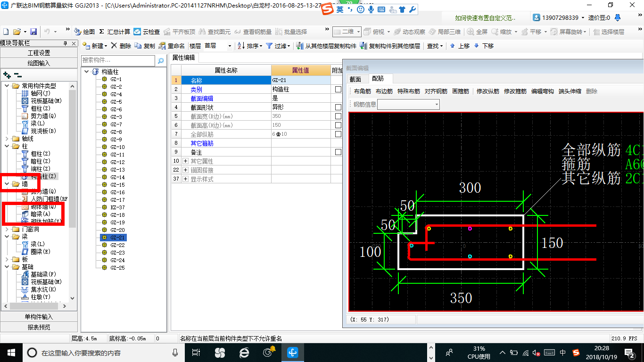This screenshot has width=644, height=362.
Task: Click close X on 模块导航栏 panel
Action: pos(74,43)
